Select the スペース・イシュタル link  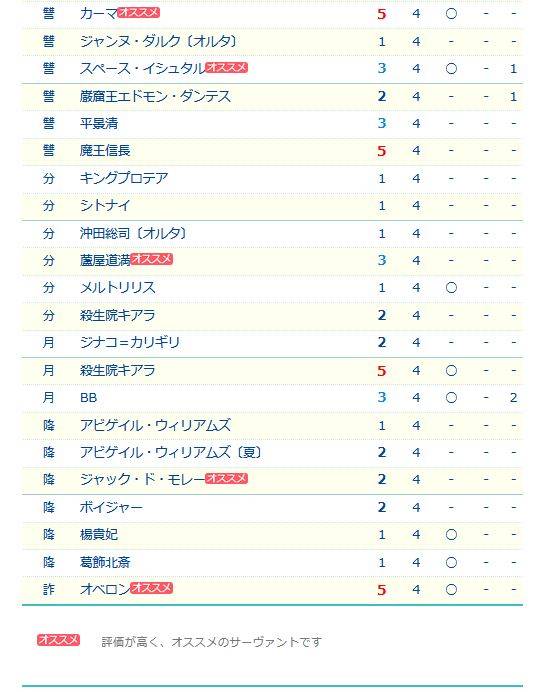click(x=143, y=69)
